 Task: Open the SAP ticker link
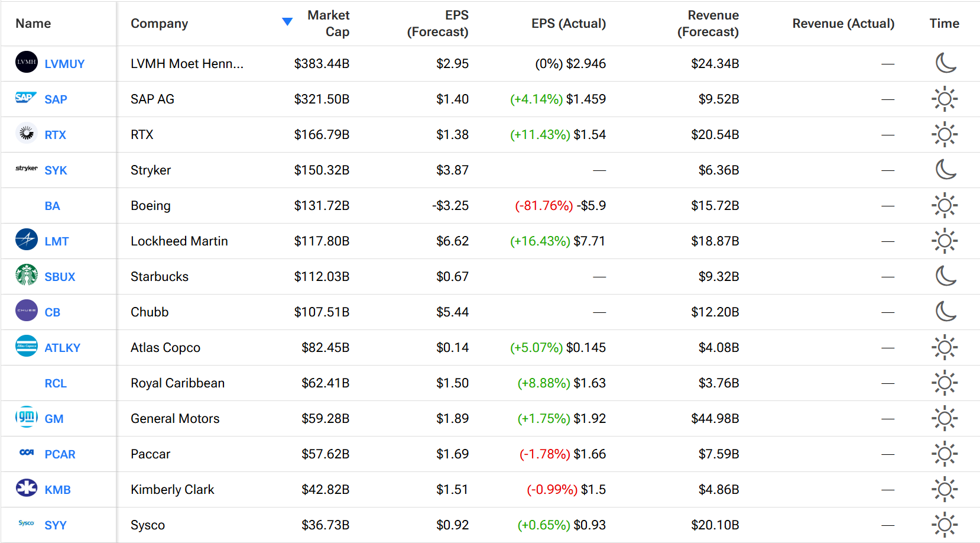56,99
